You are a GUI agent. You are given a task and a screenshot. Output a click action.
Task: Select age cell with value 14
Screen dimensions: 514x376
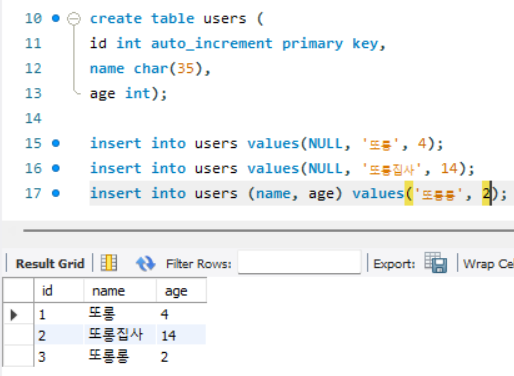pyautogui.click(x=181, y=335)
